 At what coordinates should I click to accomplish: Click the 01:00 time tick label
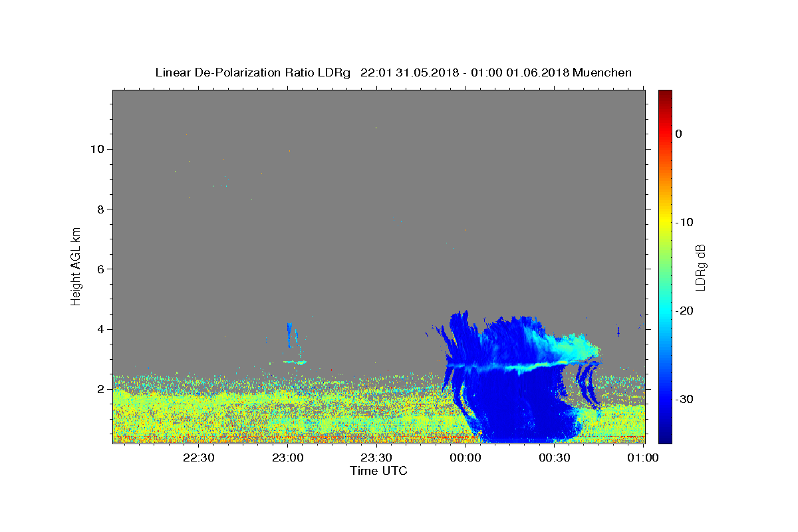[x=643, y=458]
